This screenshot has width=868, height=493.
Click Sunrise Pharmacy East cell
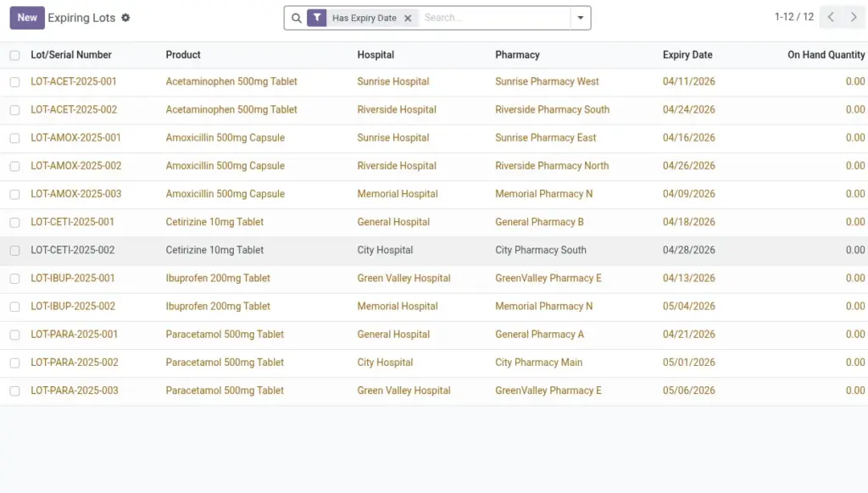click(x=545, y=138)
